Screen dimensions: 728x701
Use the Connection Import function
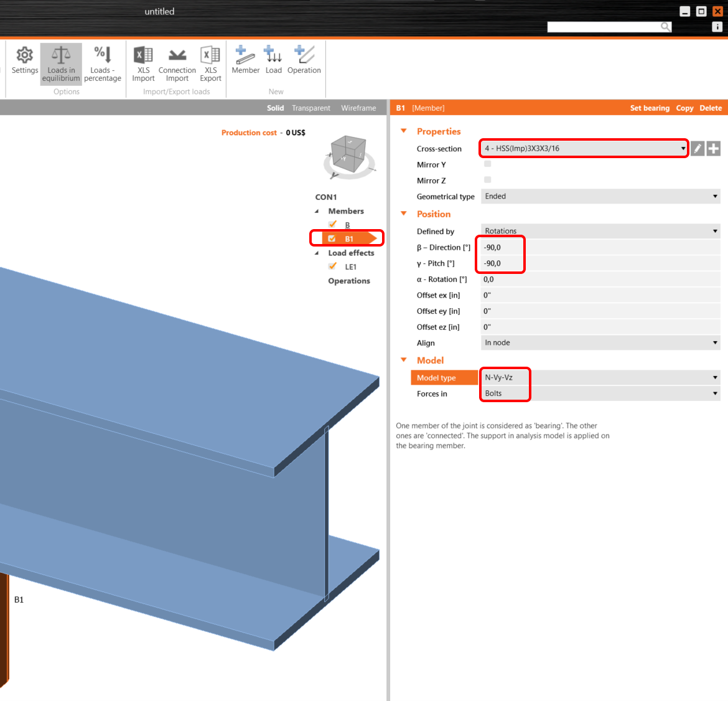click(x=177, y=62)
